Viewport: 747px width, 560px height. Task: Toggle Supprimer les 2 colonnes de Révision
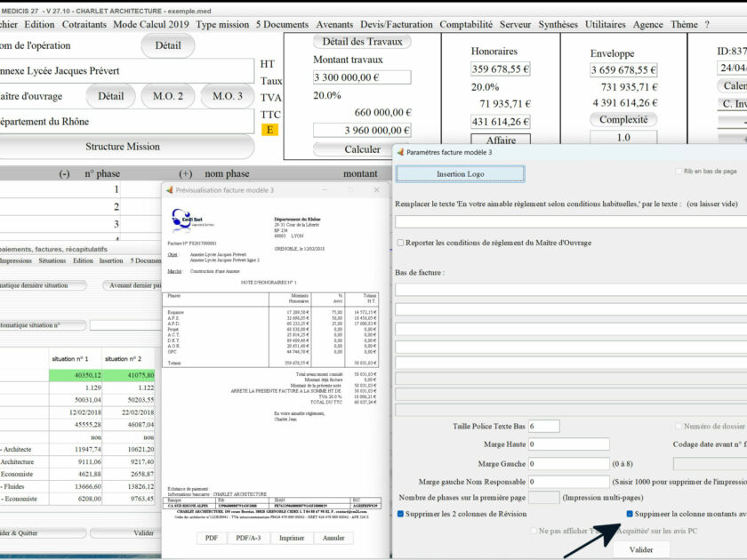tap(400, 514)
